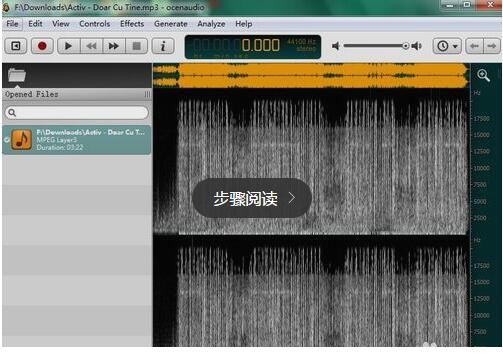Open the Edit menu
Viewport: 503px width, 360px height.
click(35, 24)
